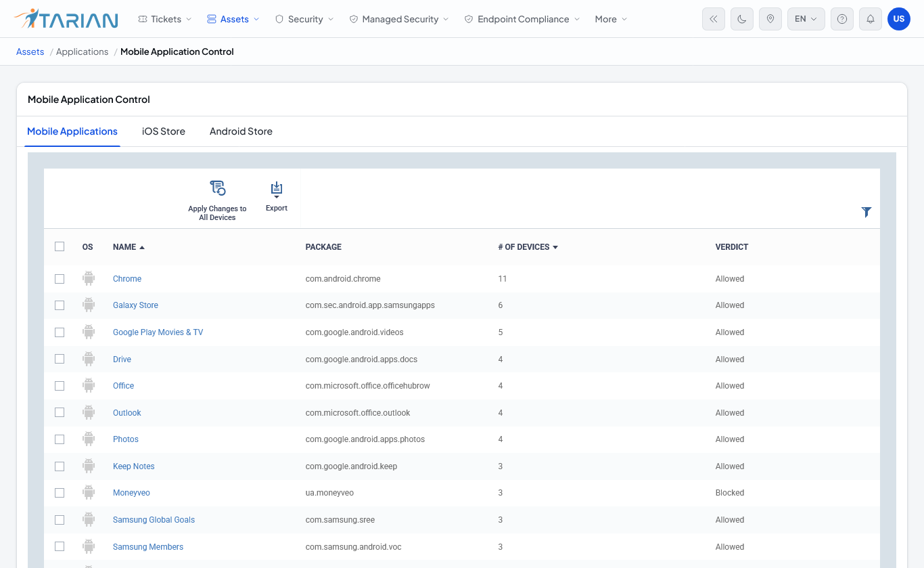Open the Photos app link
This screenshot has width=924, height=568.
pos(126,439)
